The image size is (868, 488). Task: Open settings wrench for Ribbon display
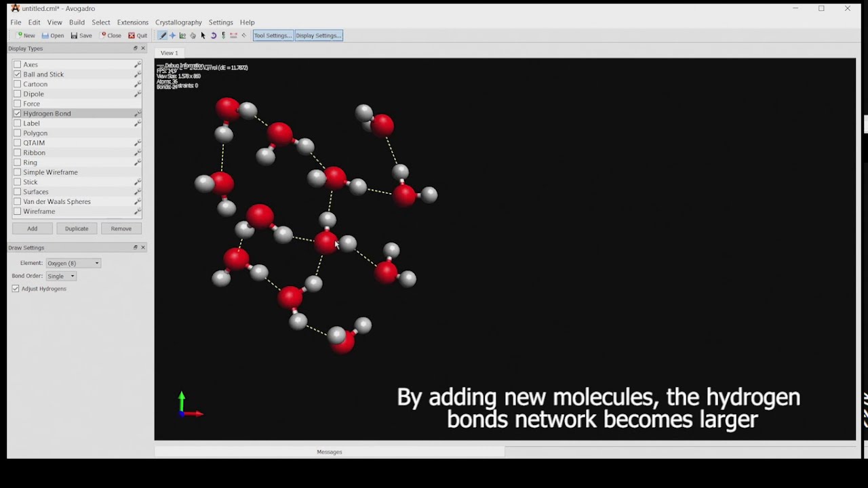pos(138,152)
